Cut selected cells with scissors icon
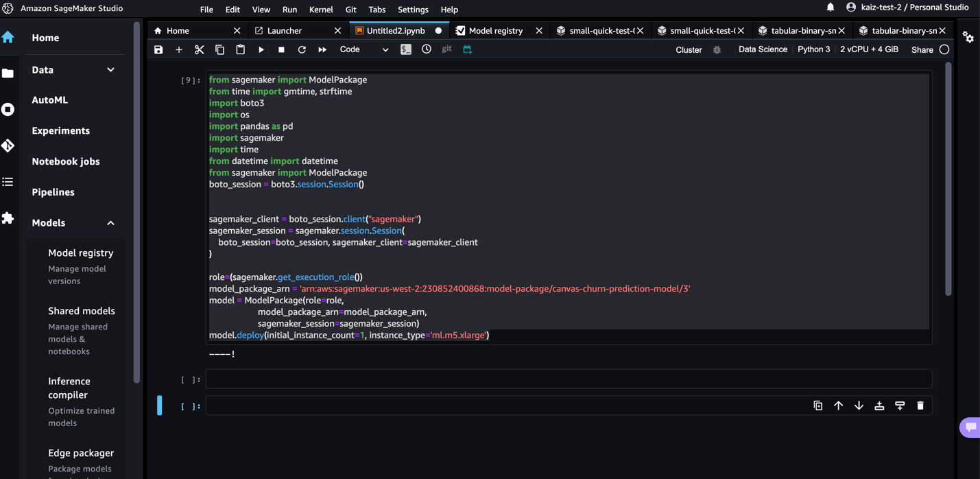Screen dimensions: 980x479 (x=200, y=49)
